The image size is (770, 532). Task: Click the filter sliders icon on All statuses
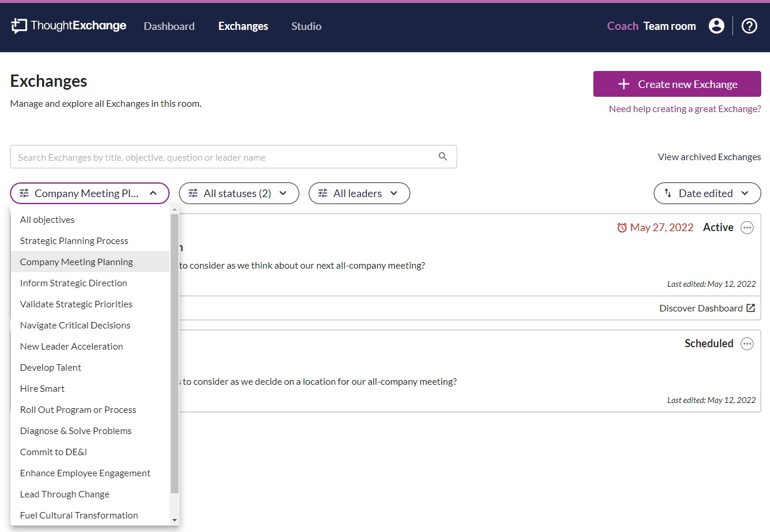tap(193, 193)
